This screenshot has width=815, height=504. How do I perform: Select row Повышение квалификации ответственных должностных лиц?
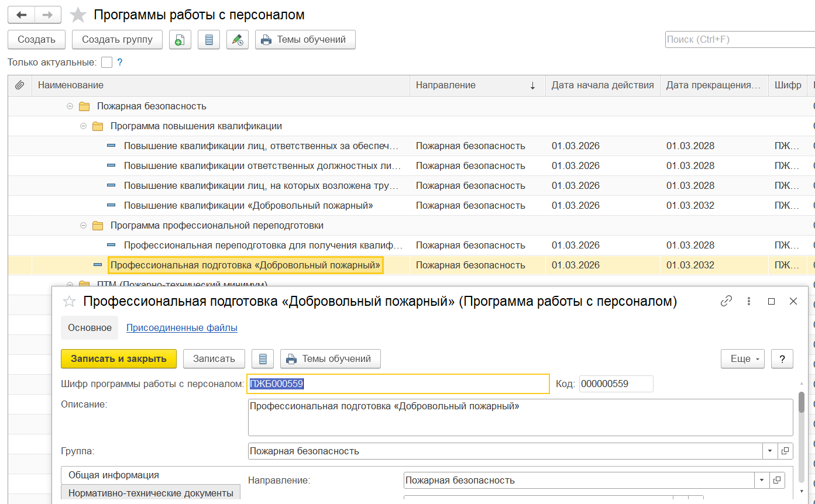[411, 166]
